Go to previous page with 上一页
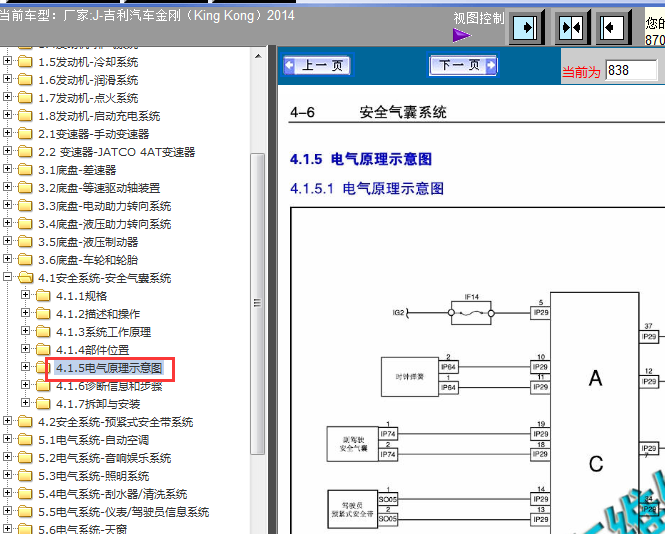The height and width of the screenshot is (534, 665). pos(317,65)
